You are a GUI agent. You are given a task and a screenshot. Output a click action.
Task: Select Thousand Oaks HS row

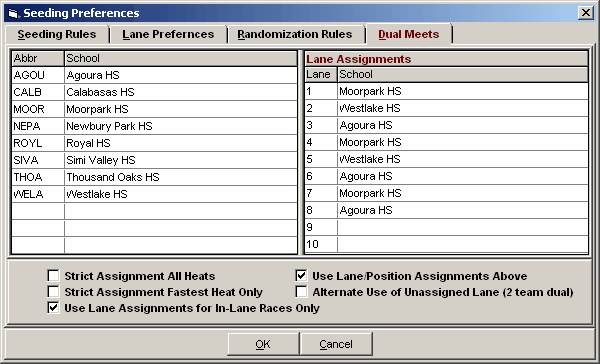(x=181, y=177)
